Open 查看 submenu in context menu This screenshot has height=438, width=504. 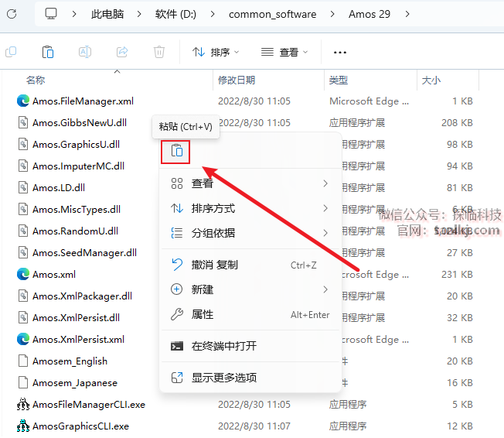(250, 183)
